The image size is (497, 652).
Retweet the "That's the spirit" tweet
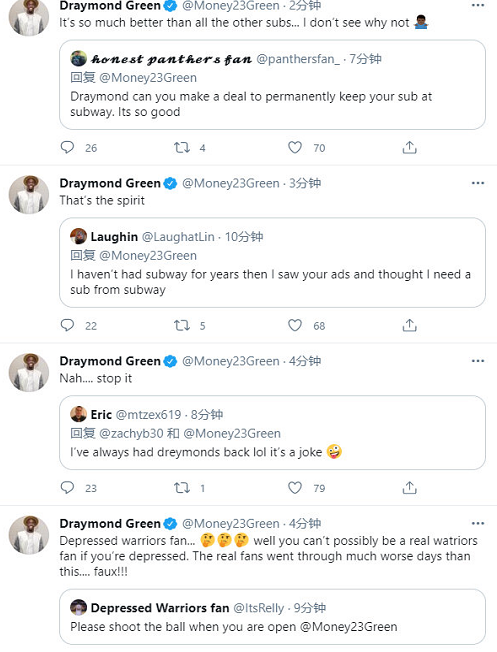182,325
